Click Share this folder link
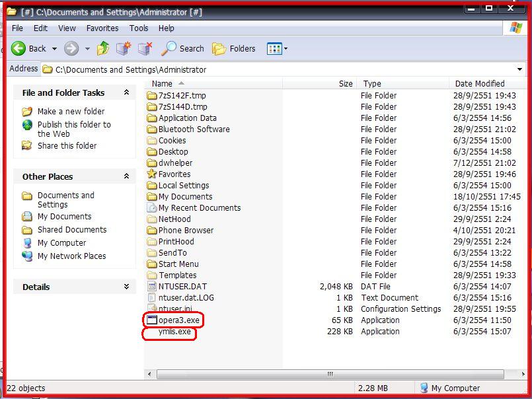This screenshot has height=399, width=532. [x=67, y=145]
